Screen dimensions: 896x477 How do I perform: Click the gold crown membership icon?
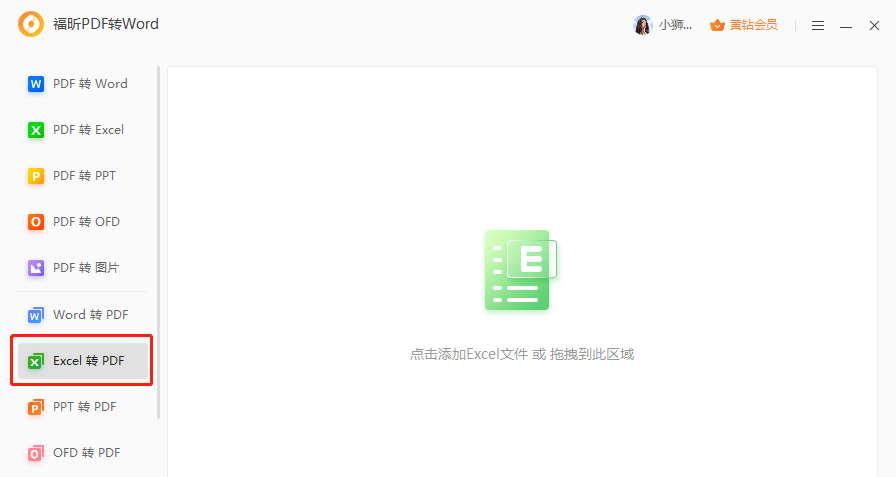coord(717,25)
